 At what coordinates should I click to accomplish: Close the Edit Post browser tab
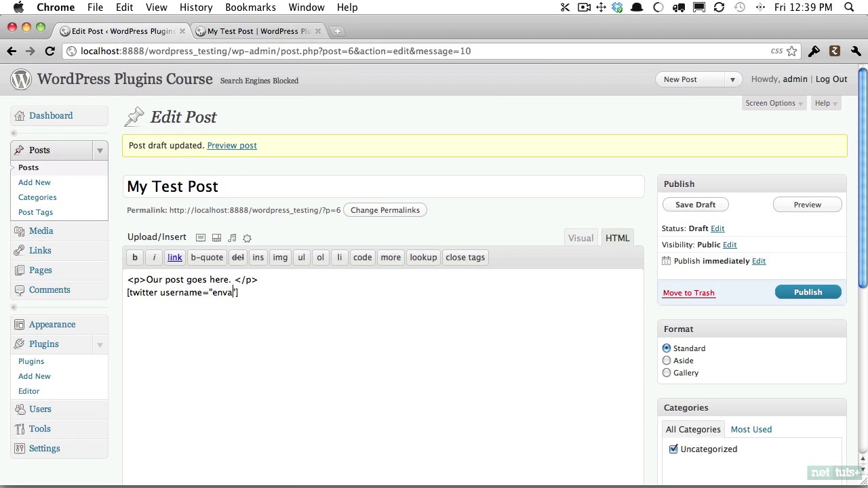(x=182, y=31)
